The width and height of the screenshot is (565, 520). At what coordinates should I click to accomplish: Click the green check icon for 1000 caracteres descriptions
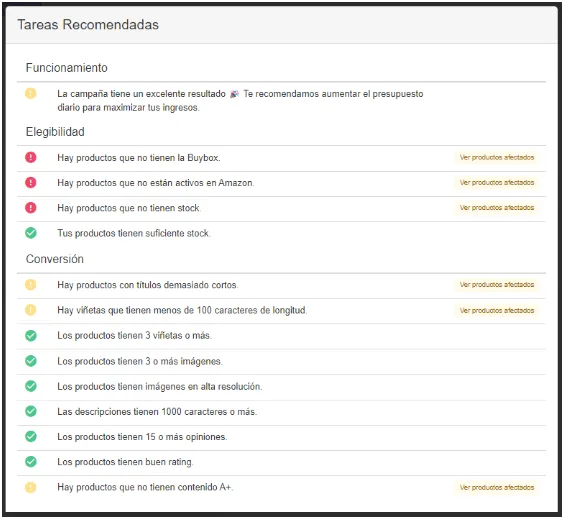tap(31, 411)
